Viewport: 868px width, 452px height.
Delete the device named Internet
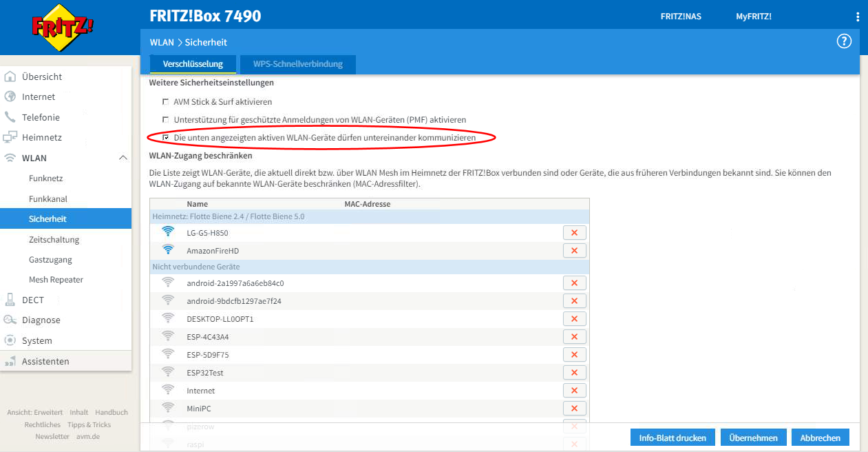(x=574, y=391)
